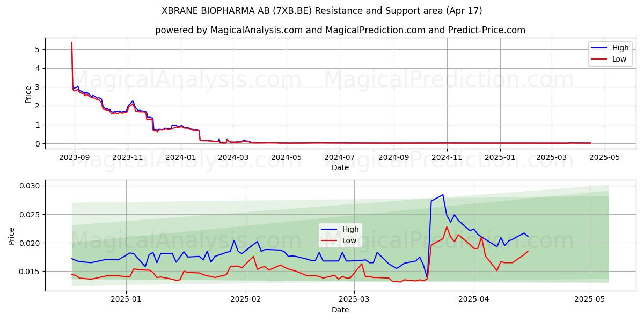Click the Date axis title under bottom chart
This screenshot has width=644, height=322.
[340, 310]
